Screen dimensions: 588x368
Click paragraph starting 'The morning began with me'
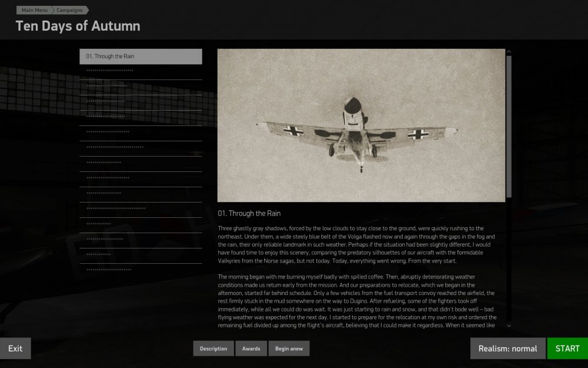[357, 301]
